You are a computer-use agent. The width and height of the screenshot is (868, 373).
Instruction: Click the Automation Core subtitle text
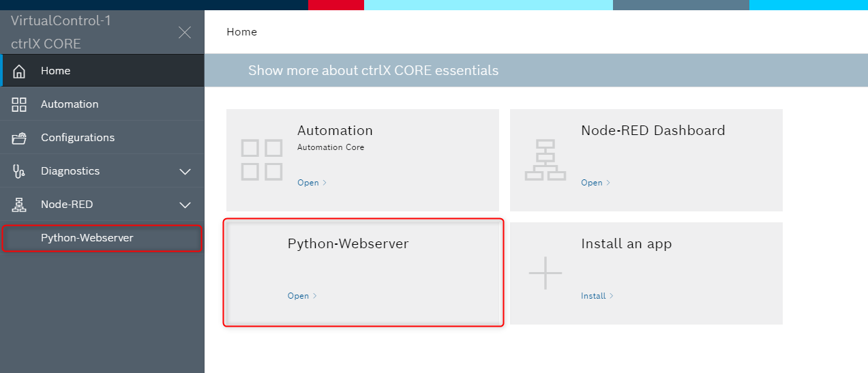tap(331, 147)
